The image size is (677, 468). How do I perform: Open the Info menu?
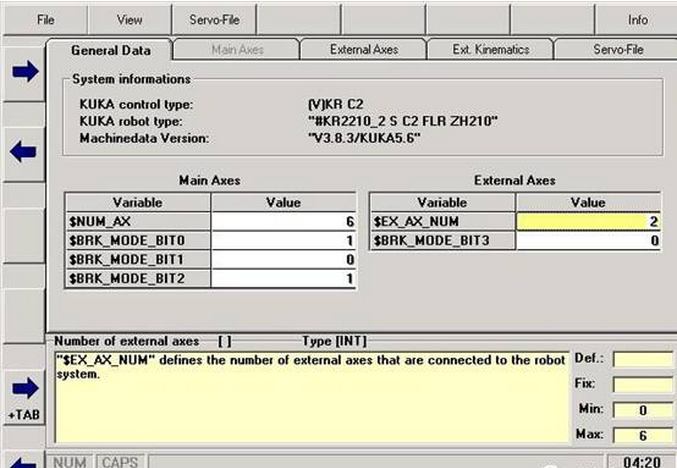click(637, 20)
